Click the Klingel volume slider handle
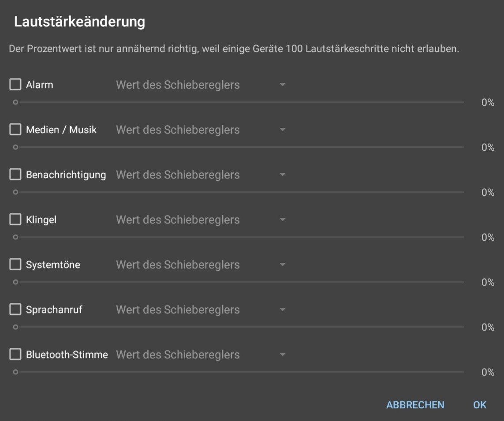Image resolution: width=504 pixels, height=421 pixels. click(x=15, y=237)
